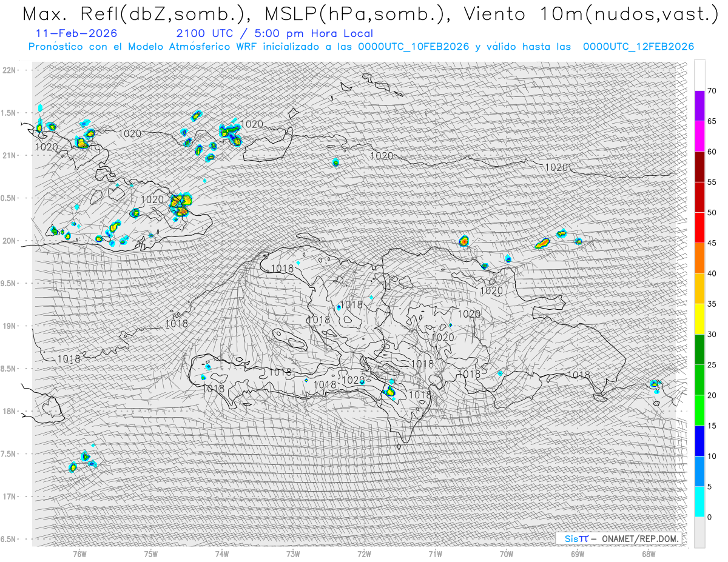Click the '72W' longitude axis label
This screenshot has height=562, width=728.
pyautogui.click(x=364, y=554)
